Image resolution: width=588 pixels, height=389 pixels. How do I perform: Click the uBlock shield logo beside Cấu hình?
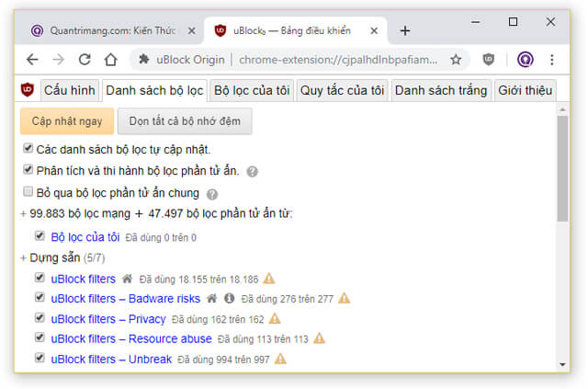coord(28,90)
